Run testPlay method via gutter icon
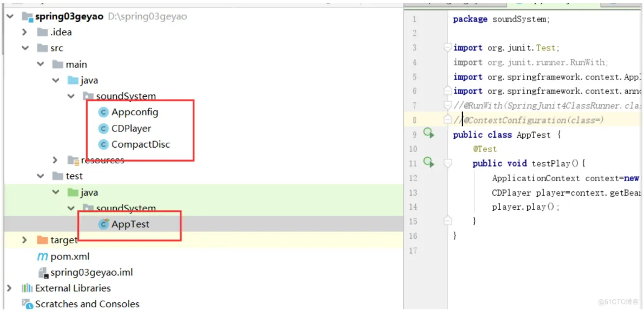The image size is (644, 312). point(429,162)
